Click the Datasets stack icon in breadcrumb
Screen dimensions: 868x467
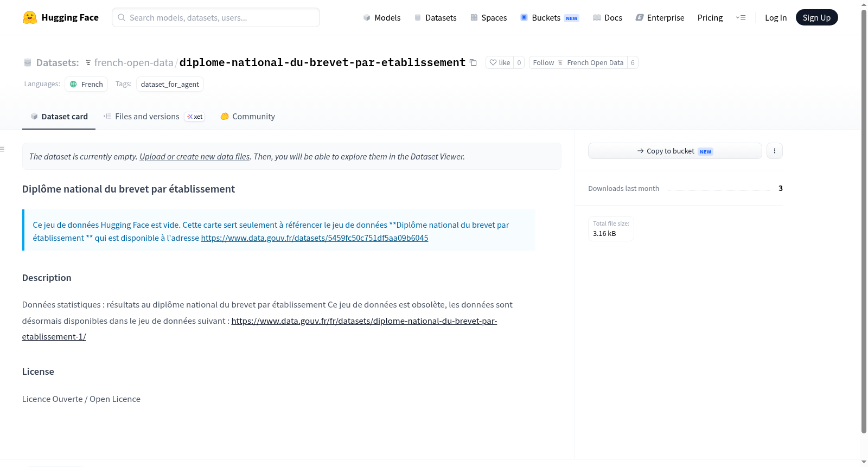28,62
